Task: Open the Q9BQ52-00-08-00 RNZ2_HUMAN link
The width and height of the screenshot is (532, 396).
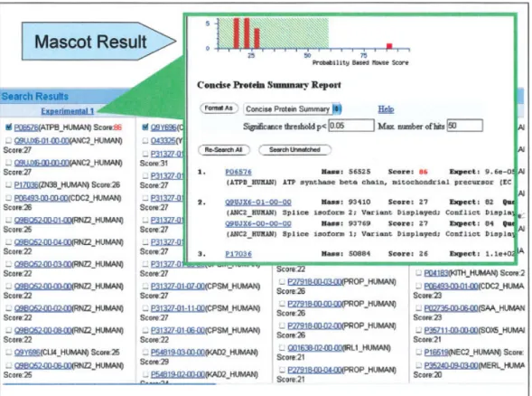Action: click(42, 331)
